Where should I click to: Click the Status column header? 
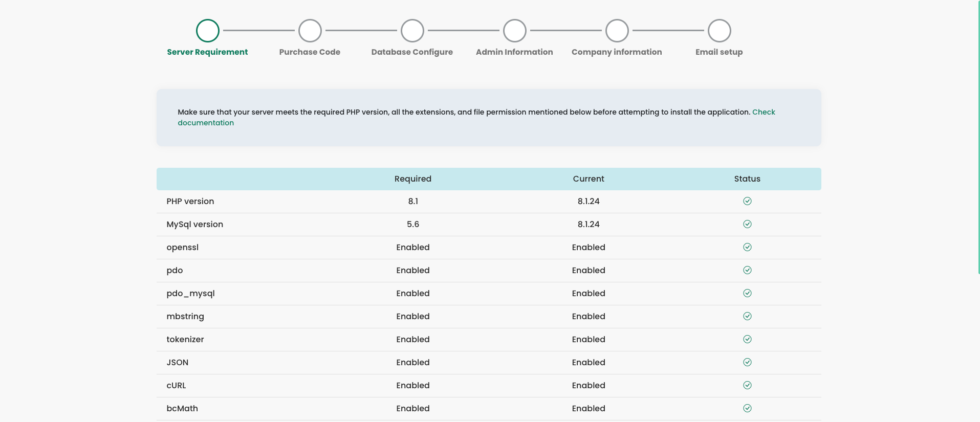pos(747,179)
